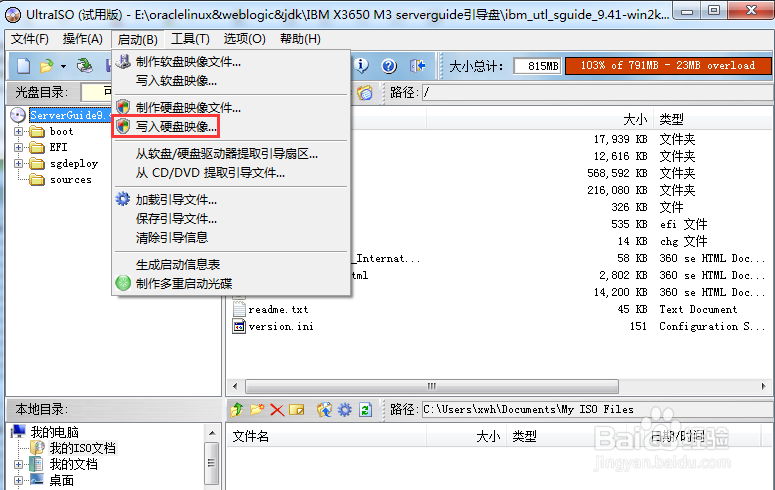Click the up arrow of local tree scrollbar
The width and height of the screenshot is (775, 490).
[212, 433]
